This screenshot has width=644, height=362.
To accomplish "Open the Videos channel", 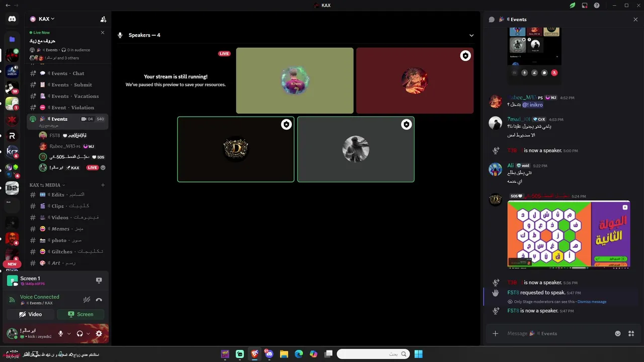I will tap(67, 217).
